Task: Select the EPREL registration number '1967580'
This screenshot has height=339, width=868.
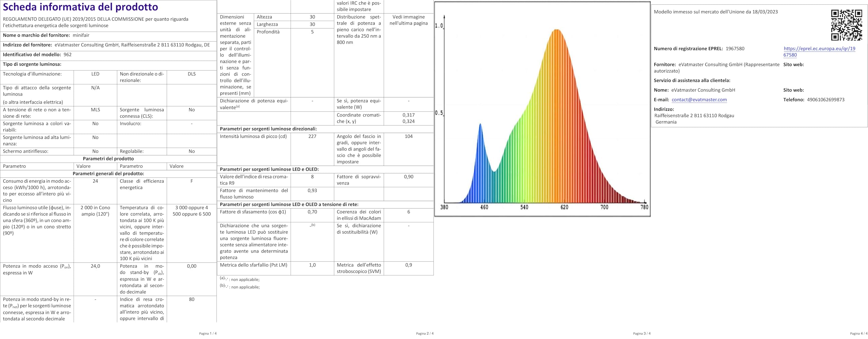Action: 735,48
